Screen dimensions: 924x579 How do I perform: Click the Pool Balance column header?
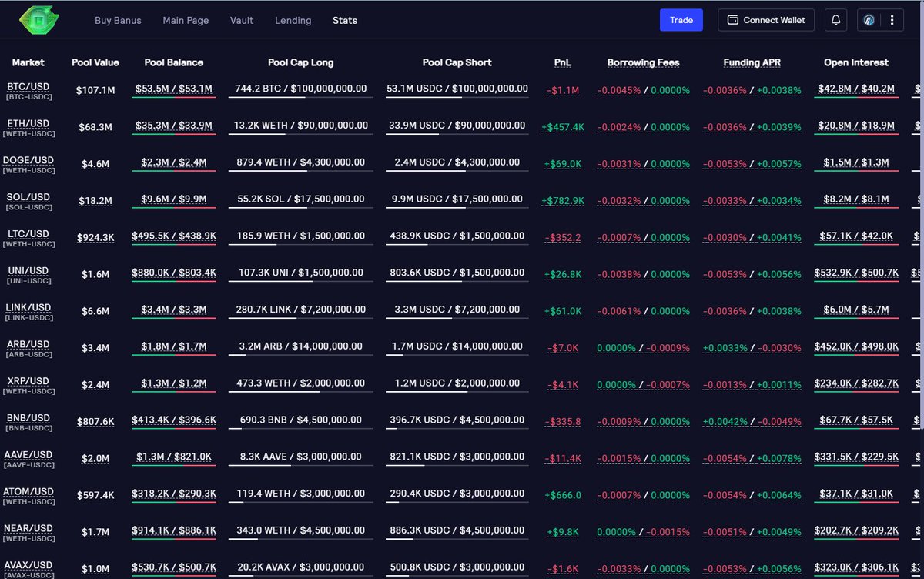click(x=174, y=62)
